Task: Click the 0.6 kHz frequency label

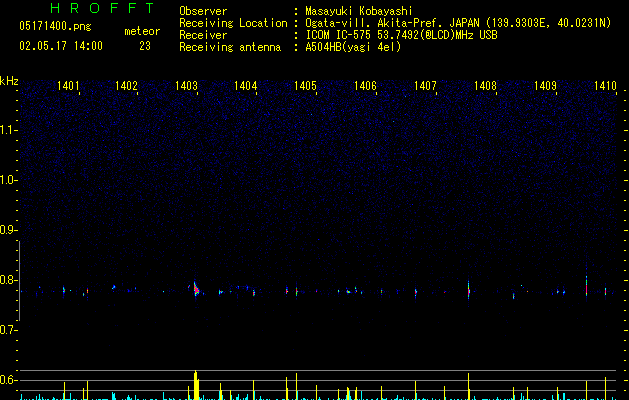Action: [x=8, y=380]
